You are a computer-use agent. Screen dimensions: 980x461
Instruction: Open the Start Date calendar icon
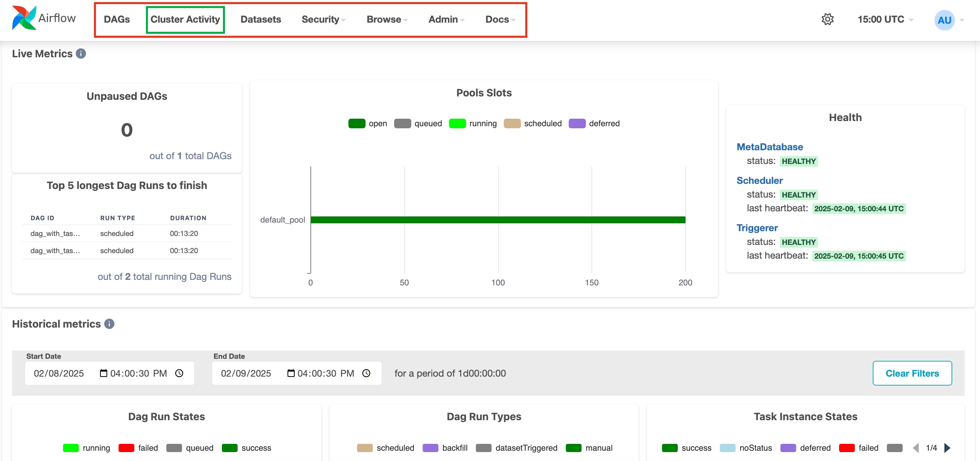pyautogui.click(x=103, y=373)
